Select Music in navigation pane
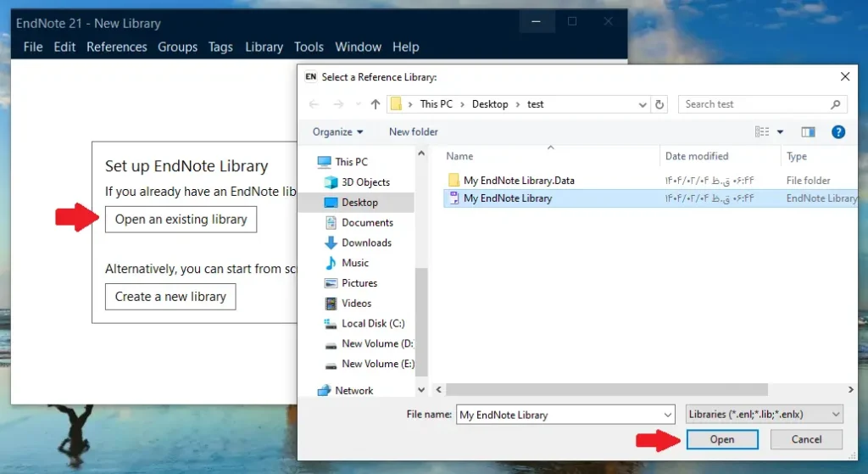Image resolution: width=868 pixels, height=474 pixels. coord(355,263)
